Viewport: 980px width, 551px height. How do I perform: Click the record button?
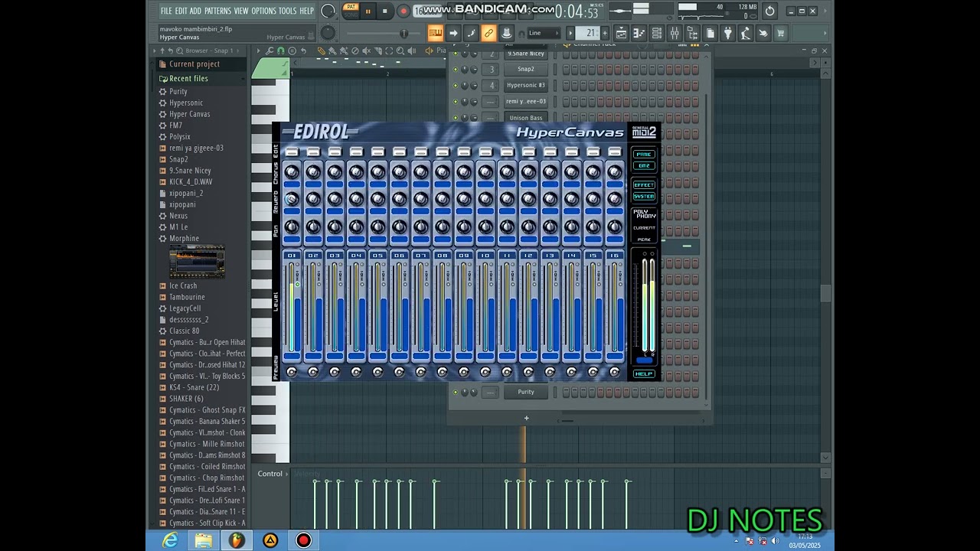[x=403, y=11]
